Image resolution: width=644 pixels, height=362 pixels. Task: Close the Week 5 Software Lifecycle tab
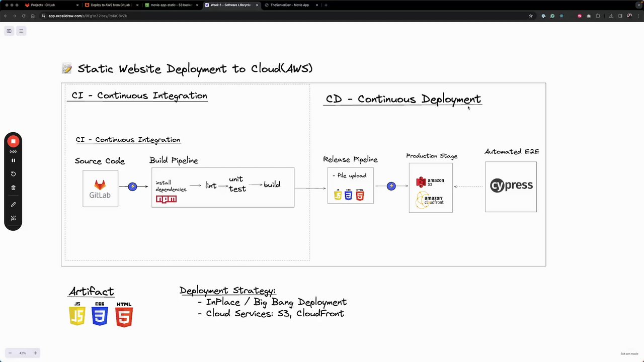click(257, 5)
